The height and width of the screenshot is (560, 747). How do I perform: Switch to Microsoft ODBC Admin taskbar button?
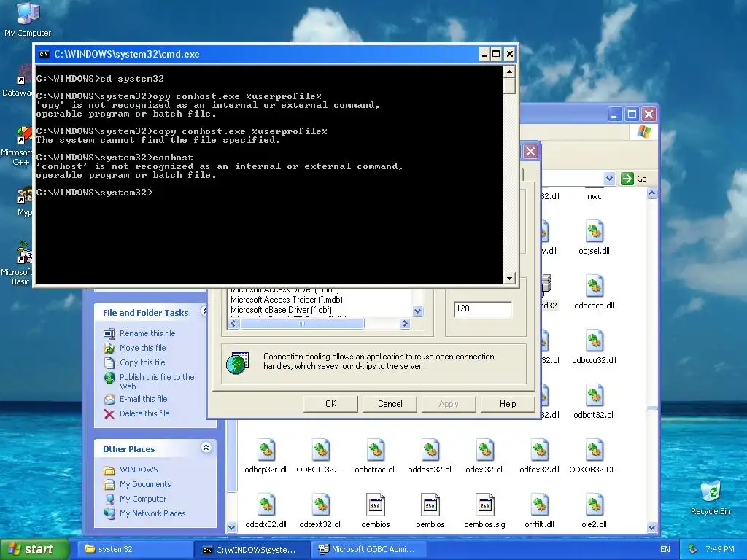pos(367,549)
